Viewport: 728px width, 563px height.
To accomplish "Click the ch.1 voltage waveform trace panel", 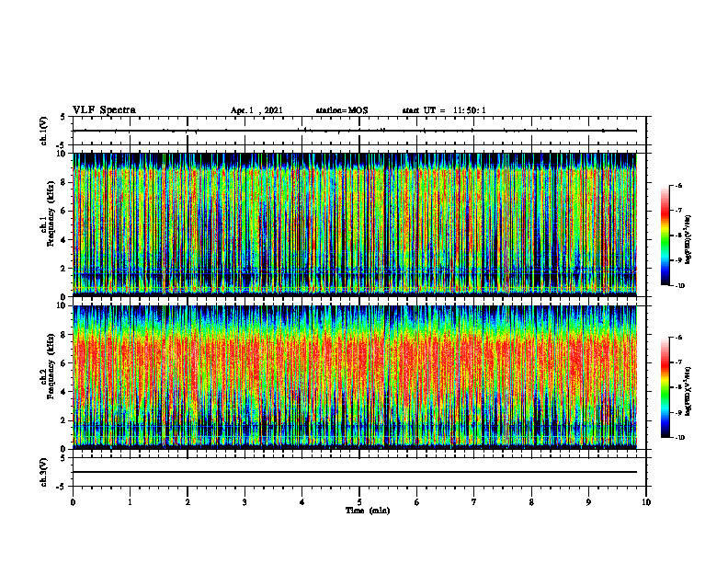I will [359, 131].
